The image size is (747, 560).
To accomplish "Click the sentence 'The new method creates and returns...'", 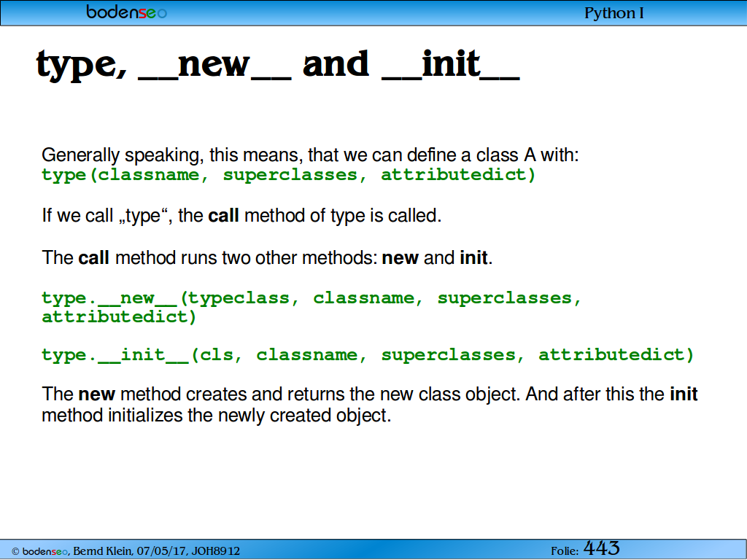I will (370, 405).
